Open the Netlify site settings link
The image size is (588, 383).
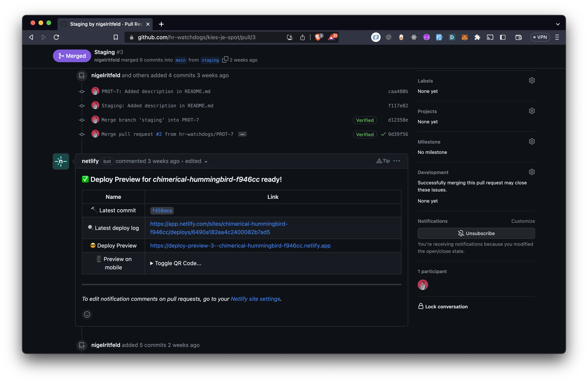(x=256, y=299)
